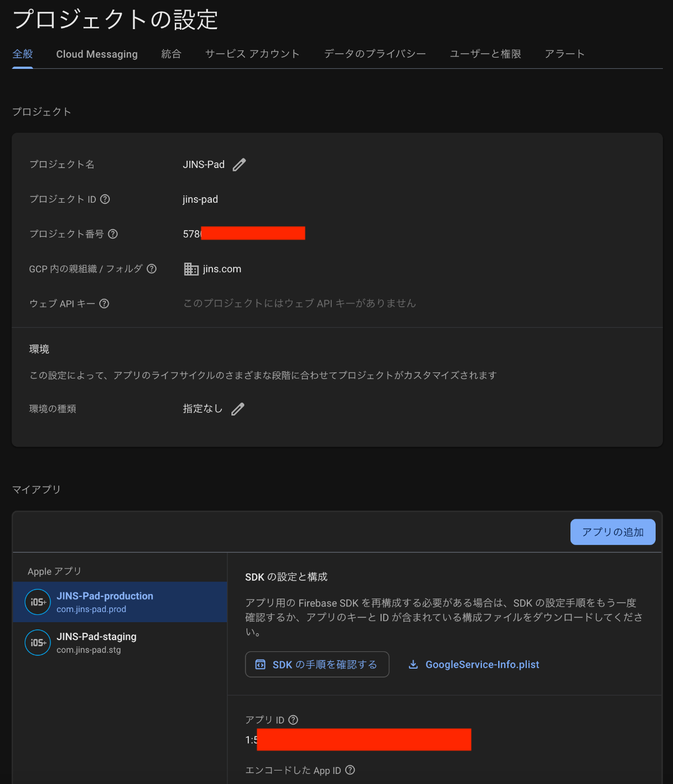Click the project name value JINS-Pad
The width and height of the screenshot is (673, 784).
203,165
